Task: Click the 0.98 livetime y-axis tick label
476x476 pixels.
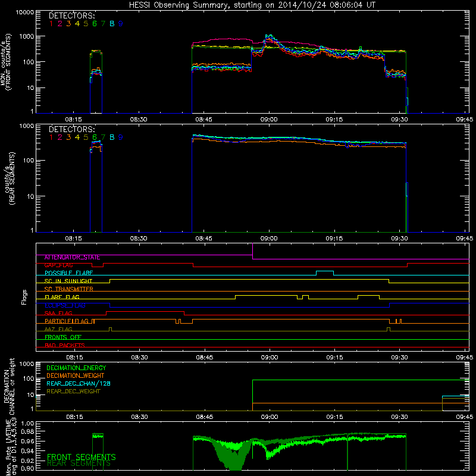Action: (27, 431)
